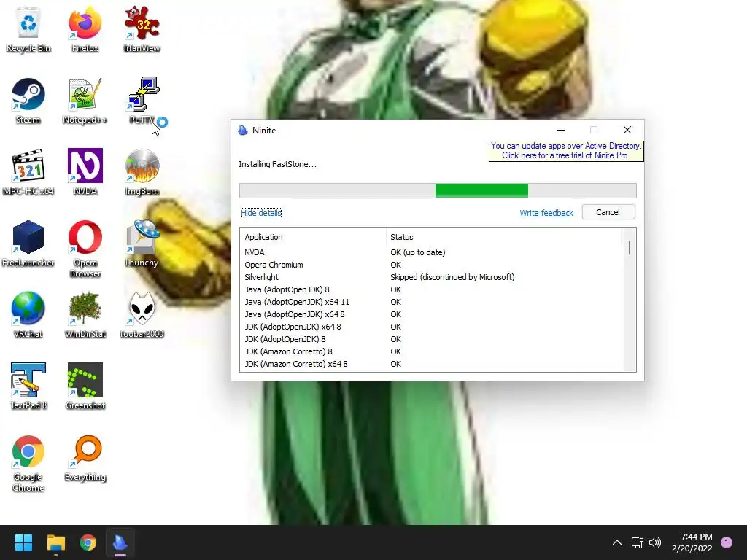The image size is (747, 560).
Task: Minimize the Ninite window
Action: coord(561,130)
